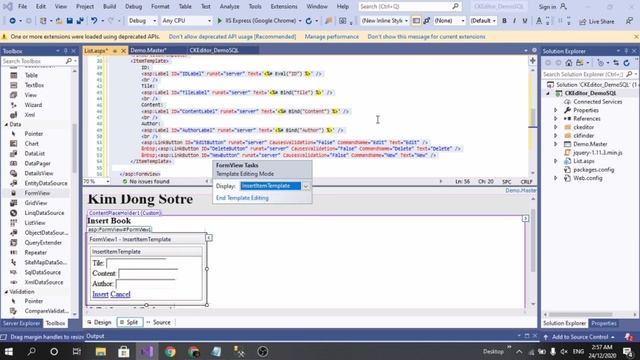640x360 pixels.
Task: Switch to the CKEditor_DemoSQL tab
Action: click(213, 50)
